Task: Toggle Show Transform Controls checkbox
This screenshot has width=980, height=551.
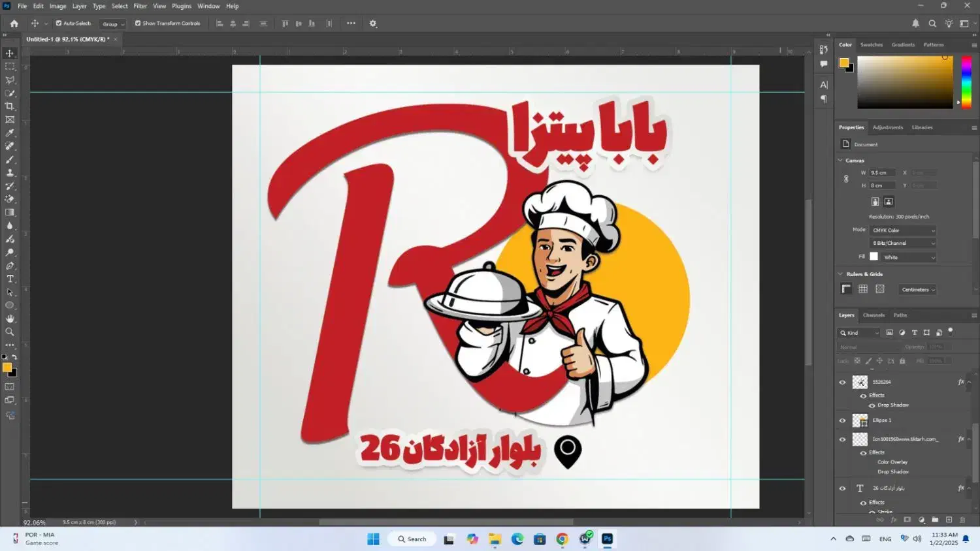Action: pyautogui.click(x=138, y=24)
